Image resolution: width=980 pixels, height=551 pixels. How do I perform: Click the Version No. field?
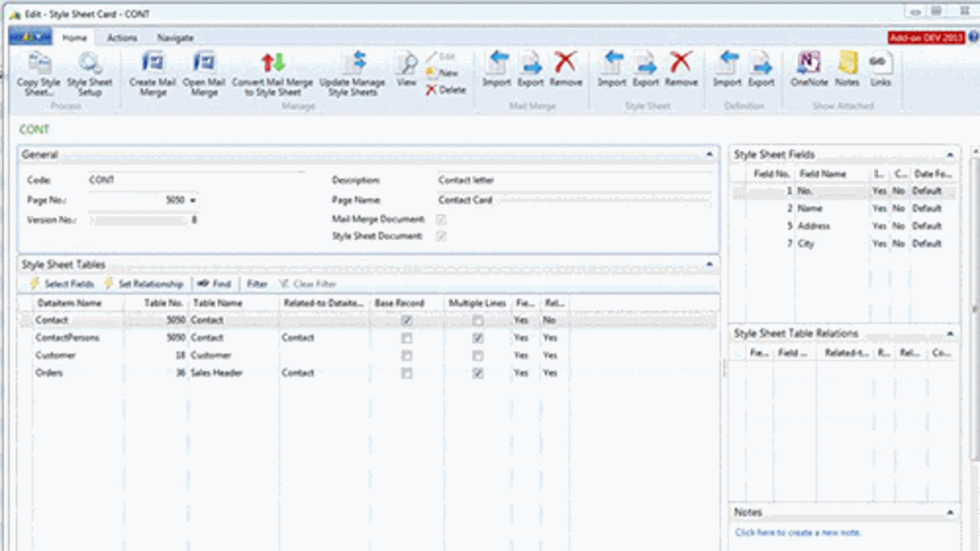pyautogui.click(x=143, y=220)
